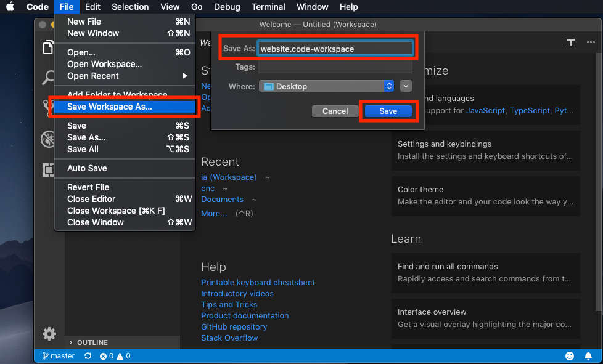
Task: Open the Interface overview card
Action: 486,318
